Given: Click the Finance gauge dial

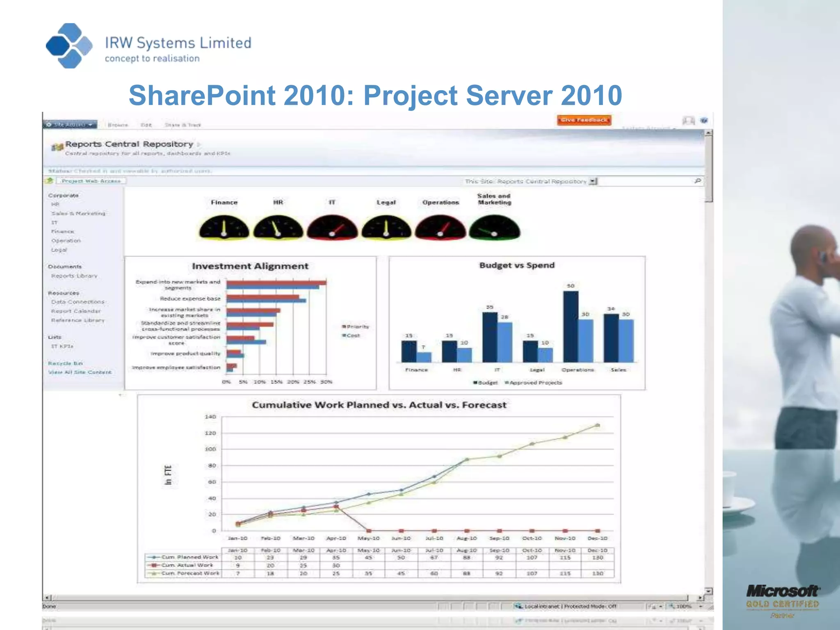Looking at the screenshot, I should [x=224, y=227].
